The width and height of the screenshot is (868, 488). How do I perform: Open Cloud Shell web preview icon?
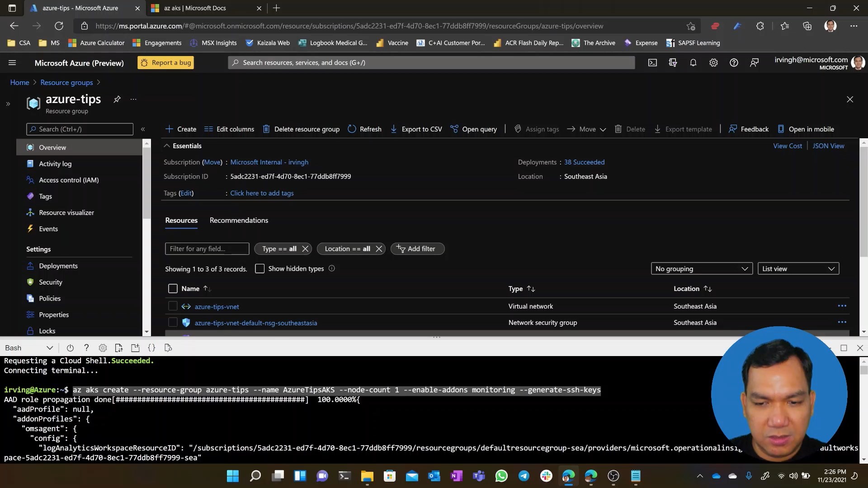pos(168,348)
